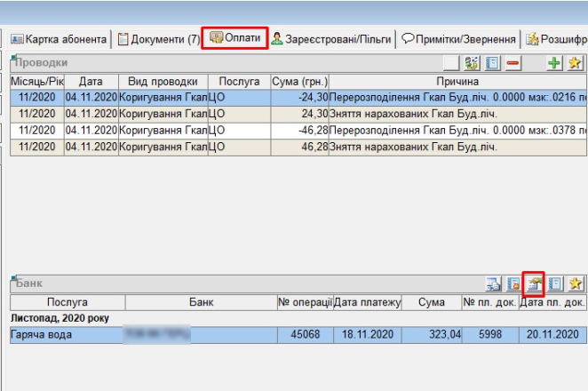Screen dimensions: 588x391
Task: Click the green plus icon in Проводки
Action: [x=555, y=64]
